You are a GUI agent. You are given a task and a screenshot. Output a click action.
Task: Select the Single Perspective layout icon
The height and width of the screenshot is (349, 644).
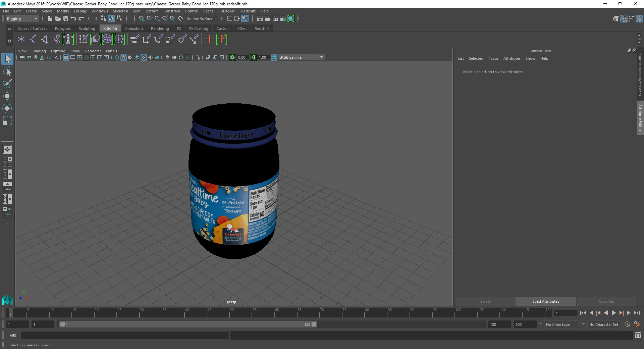[7, 149]
